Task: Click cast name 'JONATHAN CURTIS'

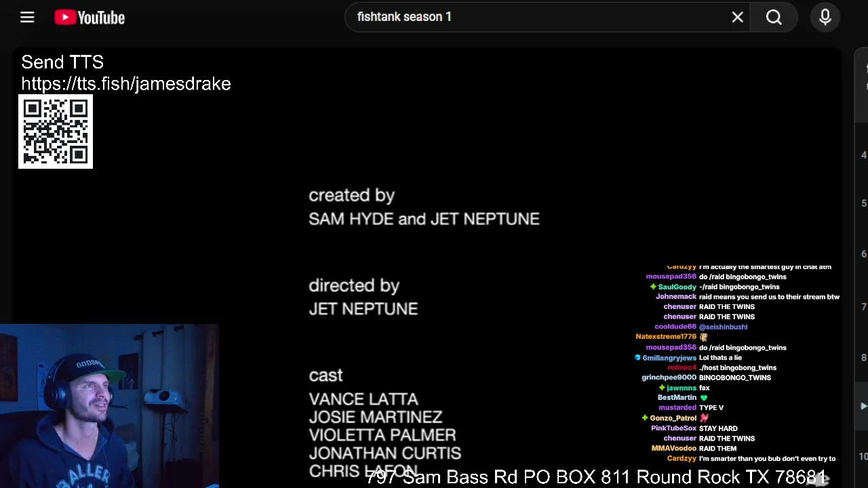Action: 385,453
